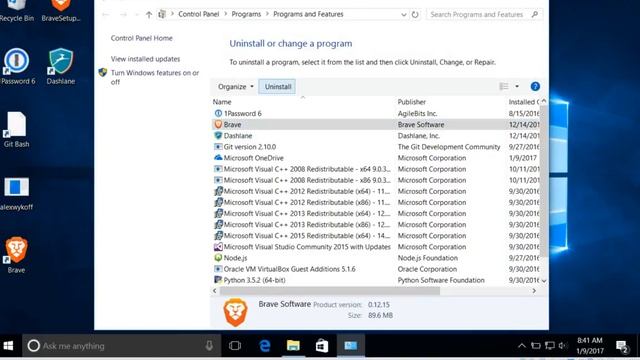
Task: Click the Control Panel taskbar button
Action: tap(351, 346)
